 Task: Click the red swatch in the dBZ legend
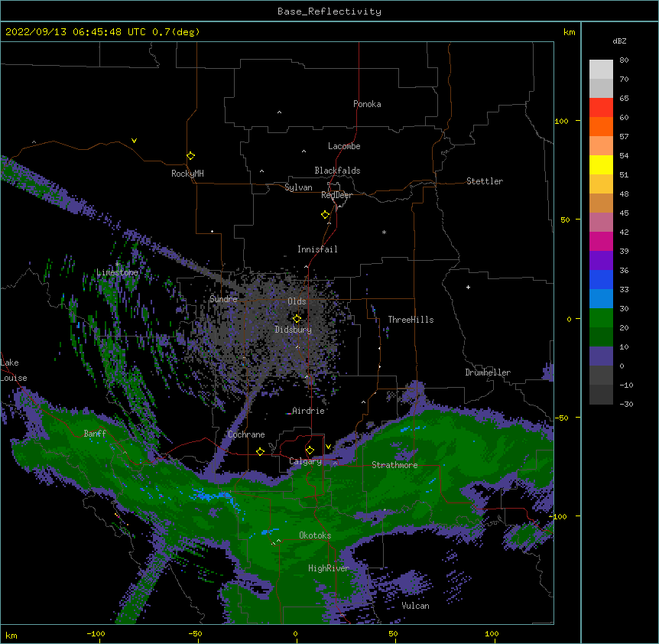601,108
